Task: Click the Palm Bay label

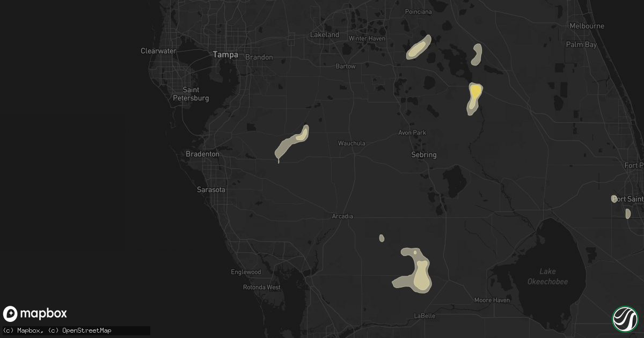Action: tap(582, 45)
